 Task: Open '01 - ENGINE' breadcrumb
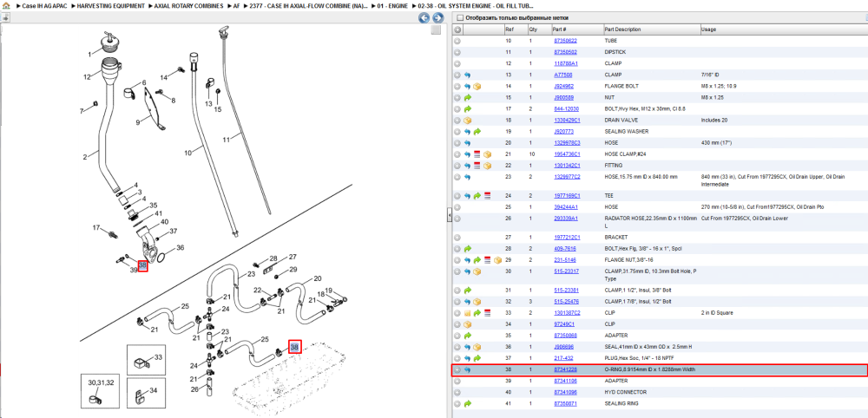[392, 6]
